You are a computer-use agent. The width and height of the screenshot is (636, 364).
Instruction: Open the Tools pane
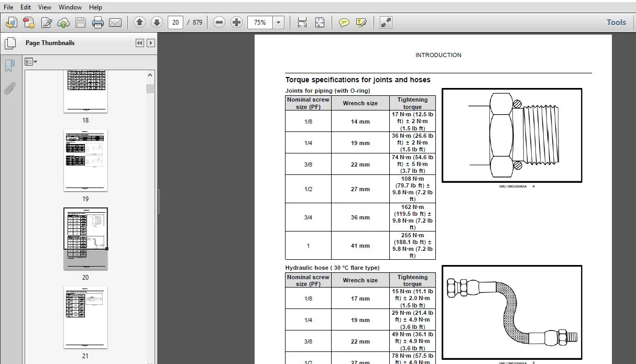616,23
